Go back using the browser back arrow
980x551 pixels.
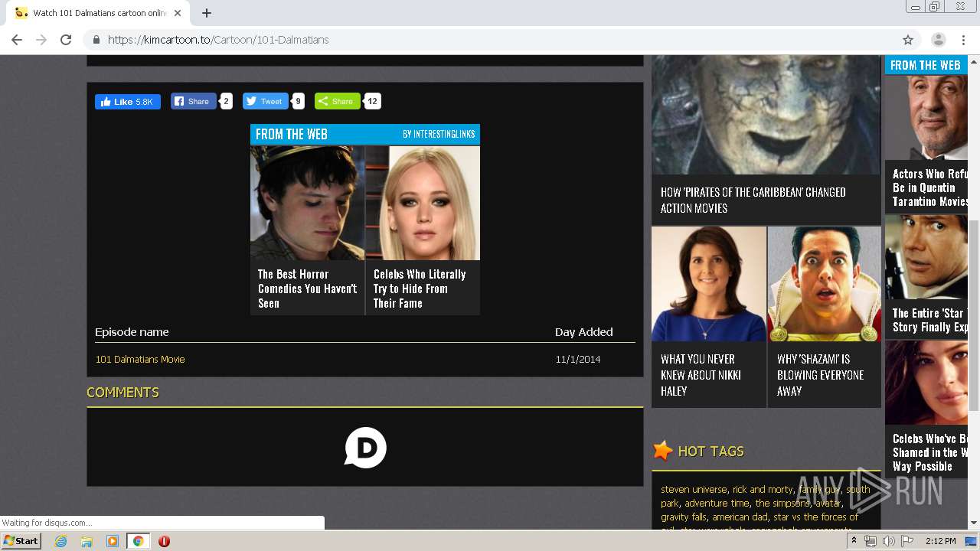17,40
